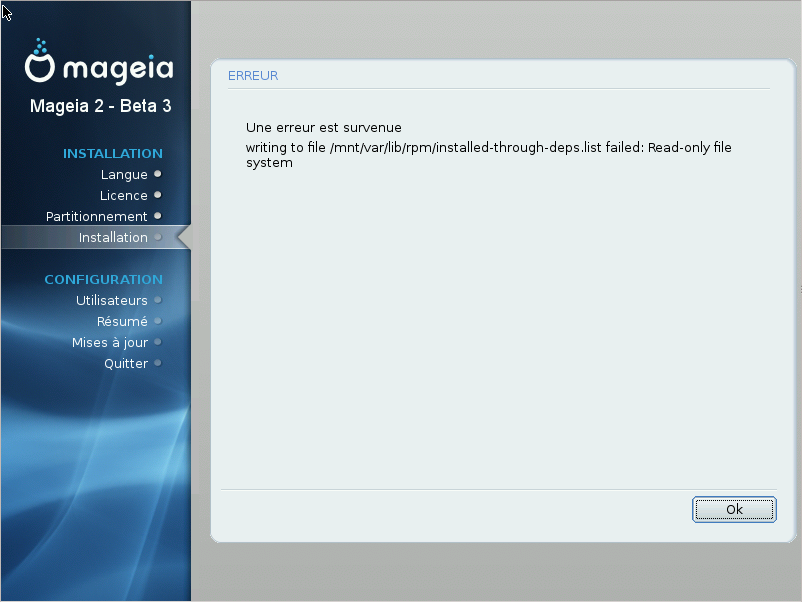Choose Quitter in the sidebar
802x602 pixels.
(126, 363)
